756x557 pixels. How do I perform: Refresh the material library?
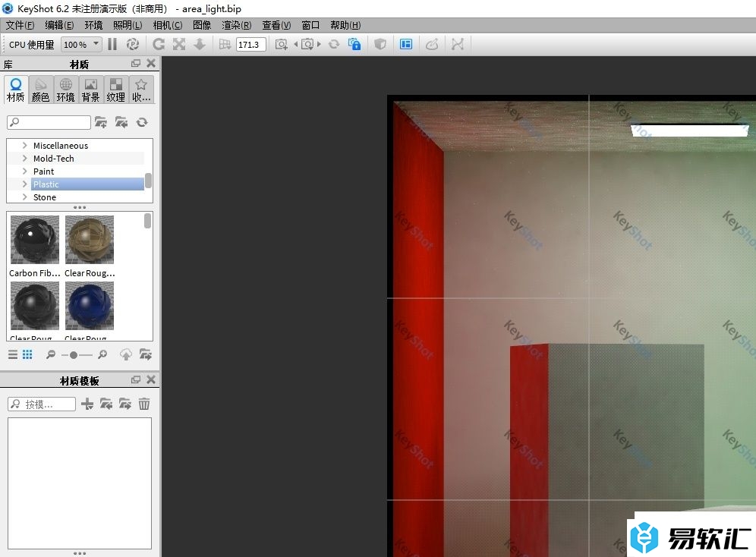(142, 122)
